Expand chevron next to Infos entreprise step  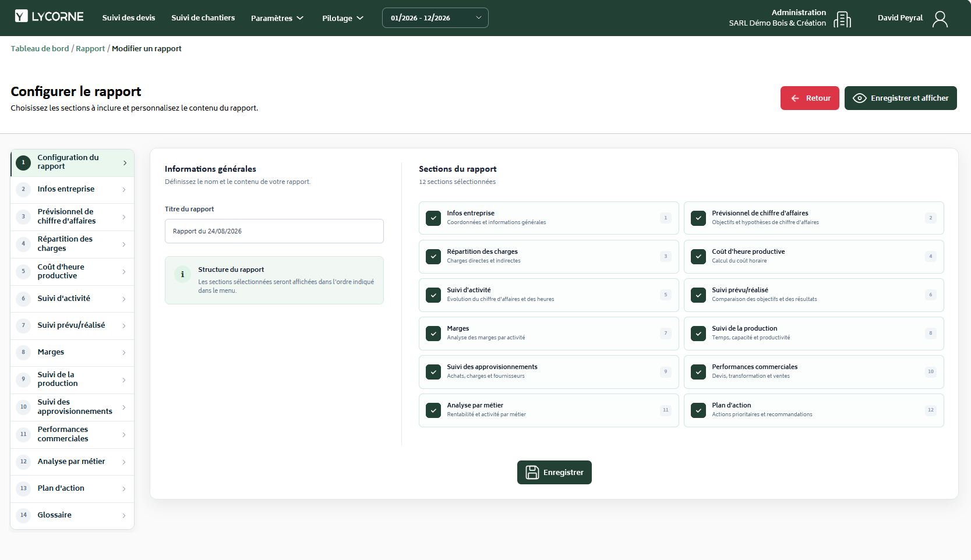124,190
